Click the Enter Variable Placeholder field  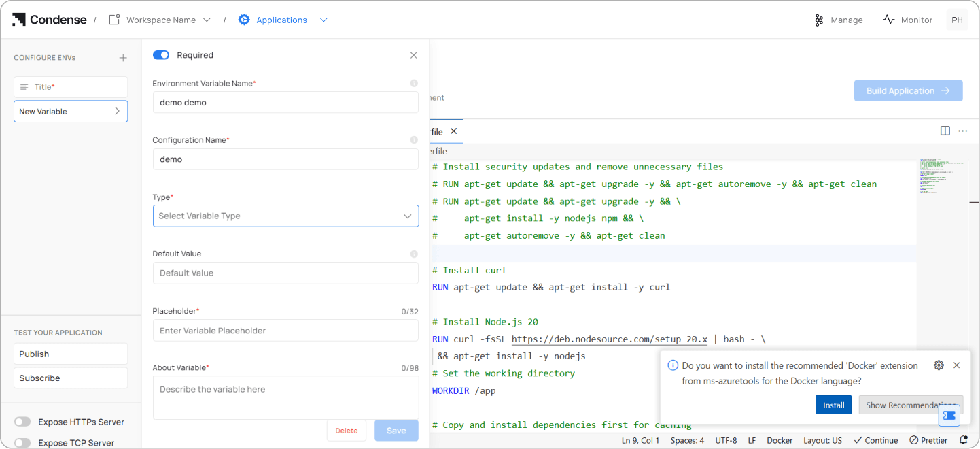285,331
